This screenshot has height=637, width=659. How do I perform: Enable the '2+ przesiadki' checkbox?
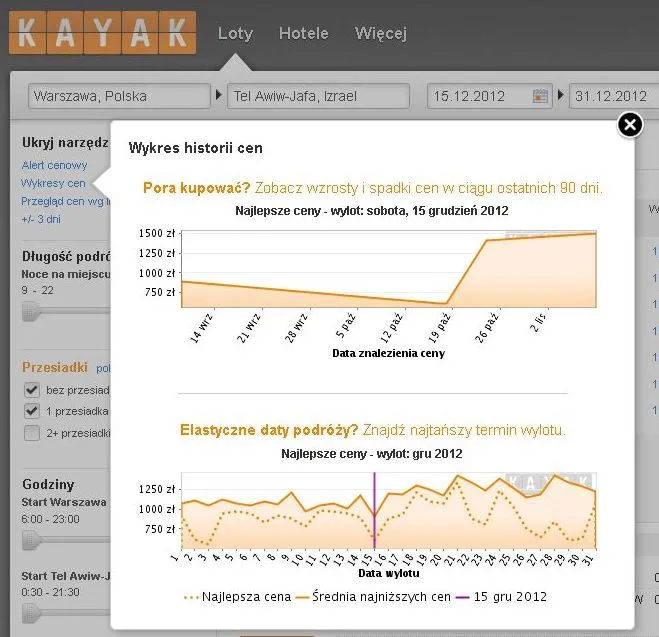pos(32,433)
